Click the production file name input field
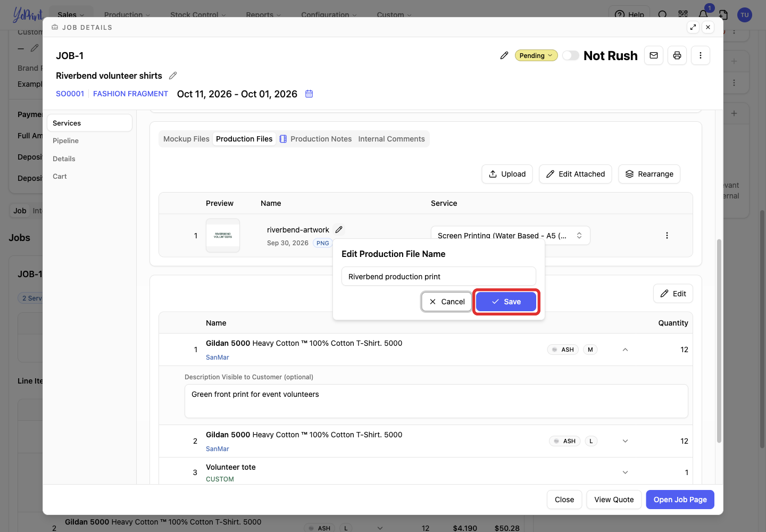This screenshot has height=532, width=766. click(438, 277)
